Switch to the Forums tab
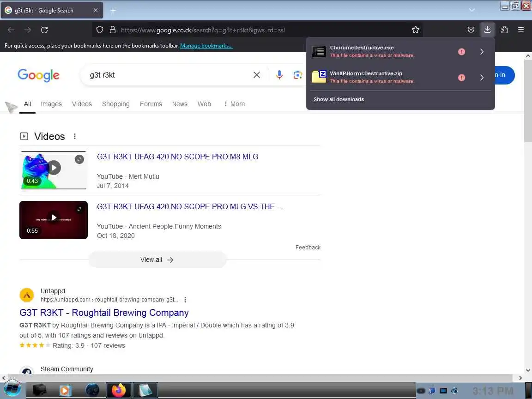Screen dimensions: 532x399 pyautogui.click(x=151, y=104)
